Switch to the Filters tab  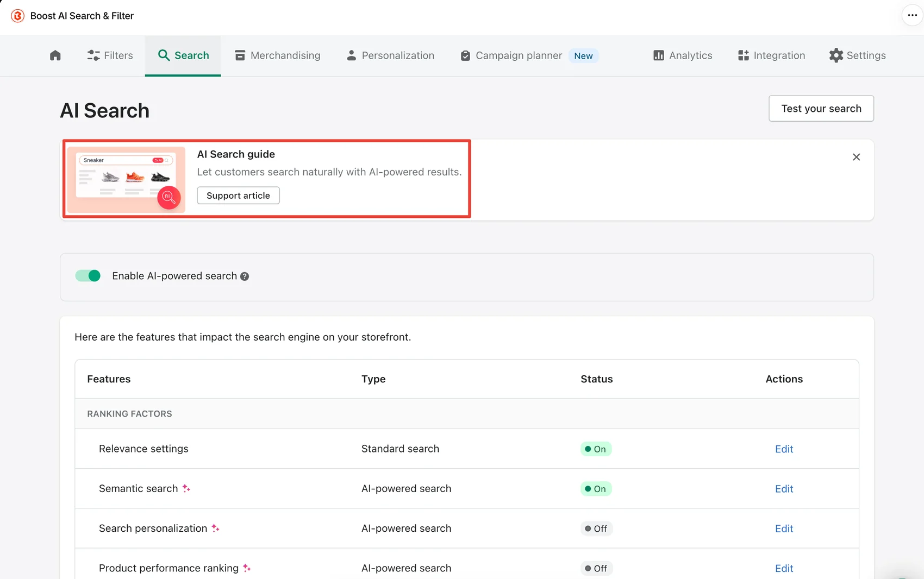point(110,55)
